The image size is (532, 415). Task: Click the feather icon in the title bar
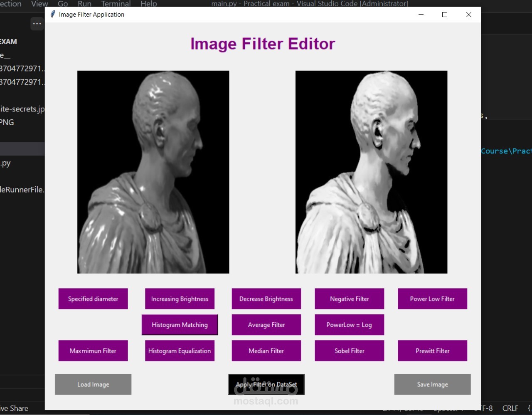[x=53, y=14]
